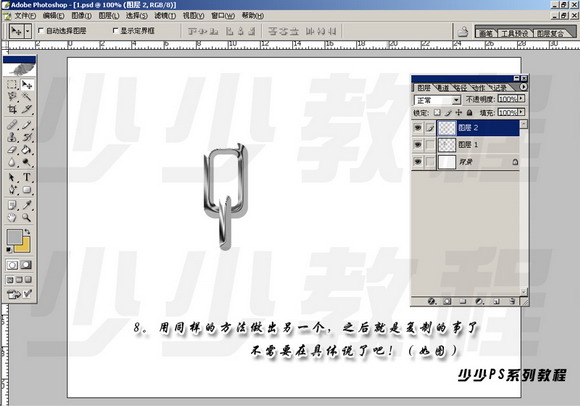Click the delete layer trash icon
Image resolution: width=580 pixels, height=406 pixels.
tap(512, 301)
